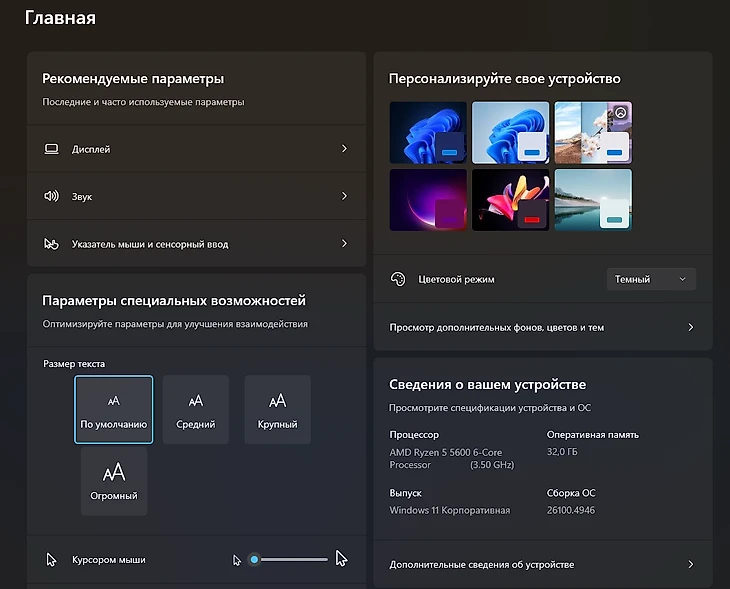
Task: Click the spotlight badge on the third theme
Action: (x=620, y=113)
